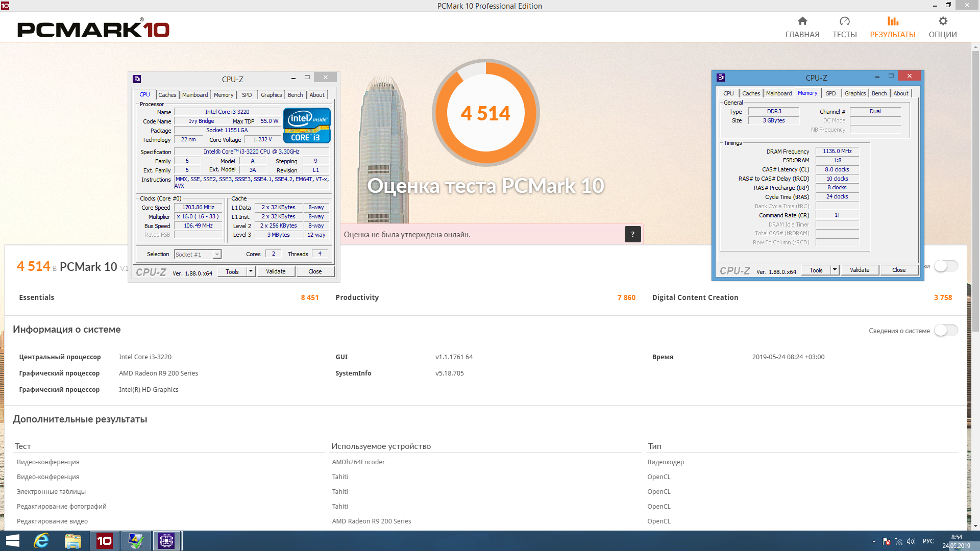Select Bench tab in right CPU-Z window
The height and width of the screenshot is (551, 980).
[879, 93]
